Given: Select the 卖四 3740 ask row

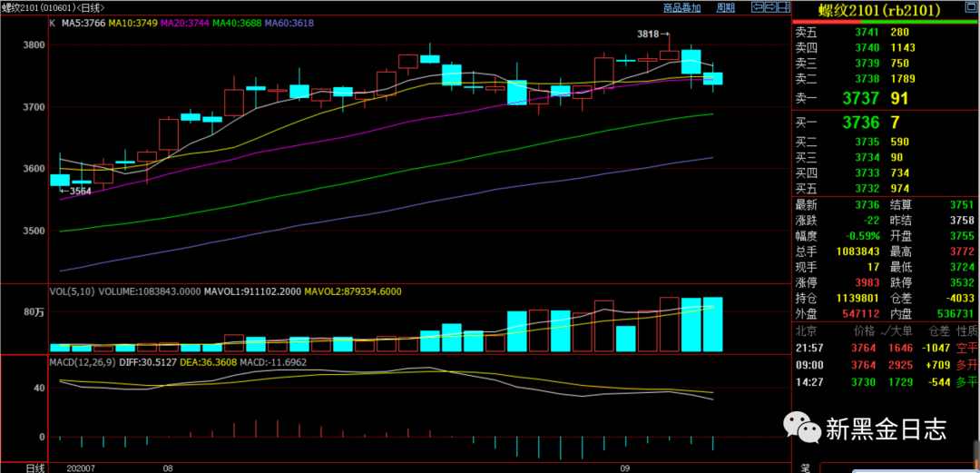Looking at the screenshot, I should click(886, 47).
